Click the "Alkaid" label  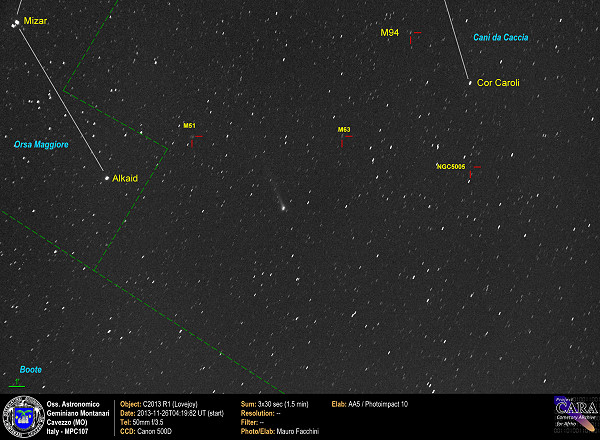(x=125, y=178)
